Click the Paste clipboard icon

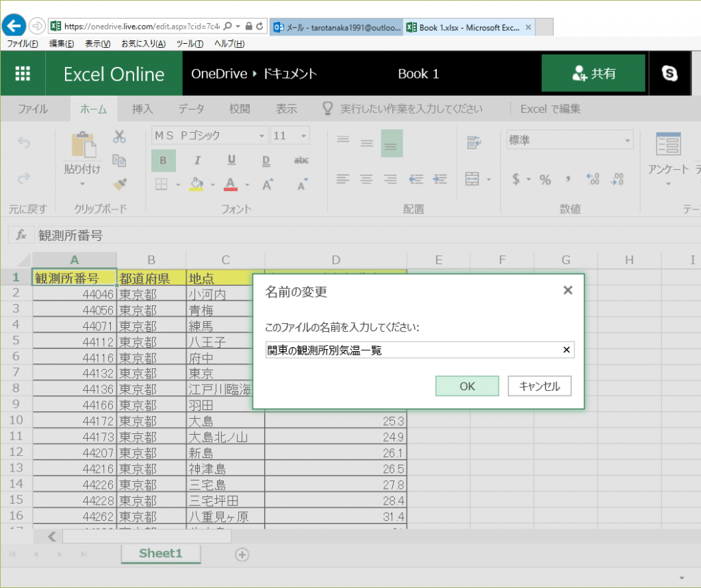pos(83,144)
